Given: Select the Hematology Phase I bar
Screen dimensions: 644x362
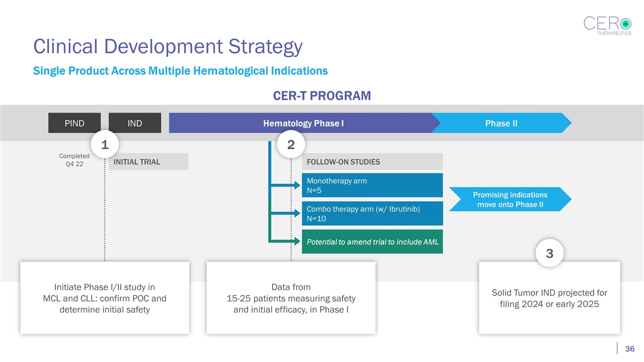Looking at the screenshot, I should 303,123.
